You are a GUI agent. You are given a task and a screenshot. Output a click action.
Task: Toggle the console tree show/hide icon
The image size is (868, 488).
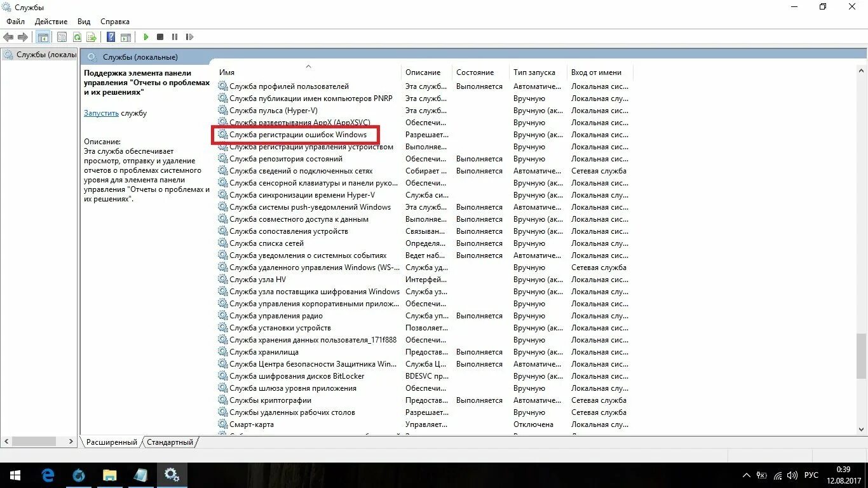43,37
